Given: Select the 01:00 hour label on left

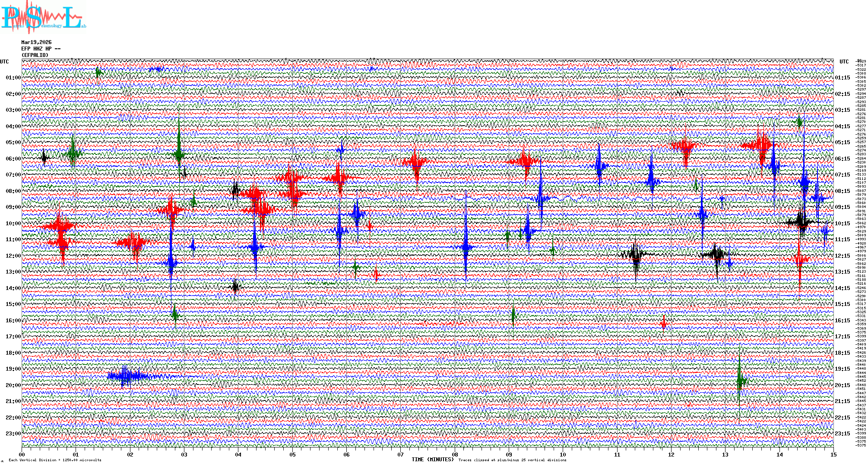Looking at the screenshot, I should click(x=13, y=78).
